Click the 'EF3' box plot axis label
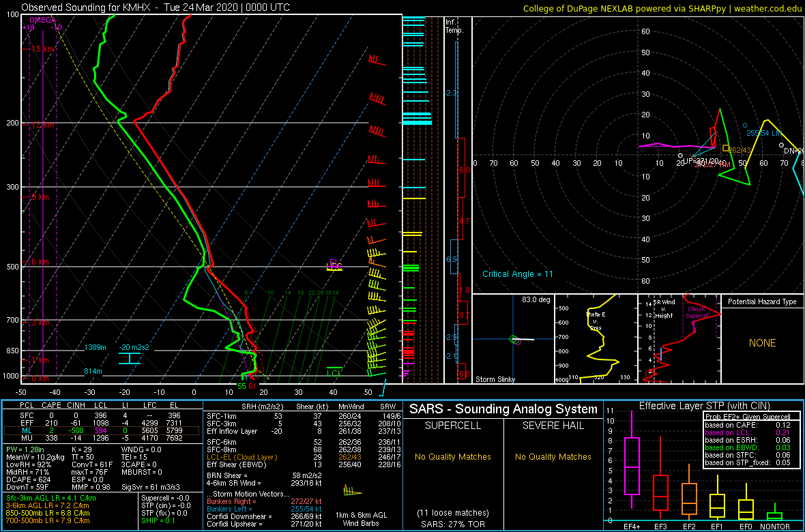The height and width of the screenshot is (532, 805). pos(660,527)
